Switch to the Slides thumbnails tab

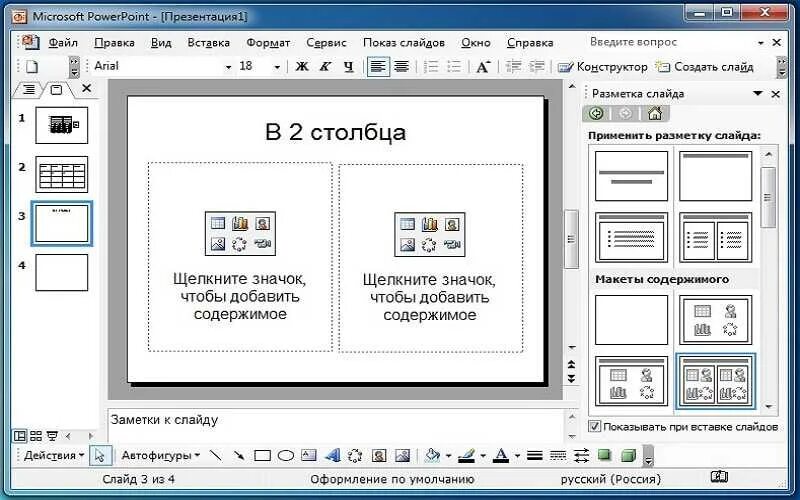click(57, 90)
